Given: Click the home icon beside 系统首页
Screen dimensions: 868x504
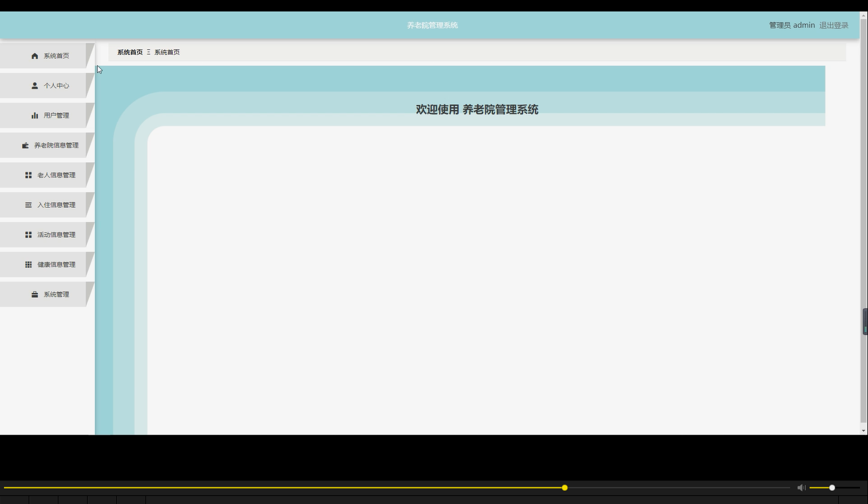Looking at the screenshot, I should 34,56.
